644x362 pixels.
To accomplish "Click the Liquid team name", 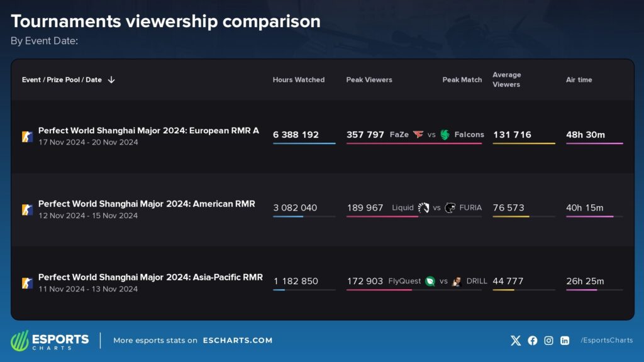I will [x=402, y=207].
